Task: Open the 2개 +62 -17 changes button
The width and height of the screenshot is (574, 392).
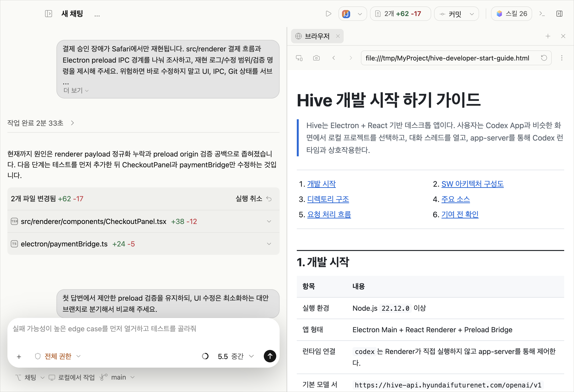Action: 400,14
